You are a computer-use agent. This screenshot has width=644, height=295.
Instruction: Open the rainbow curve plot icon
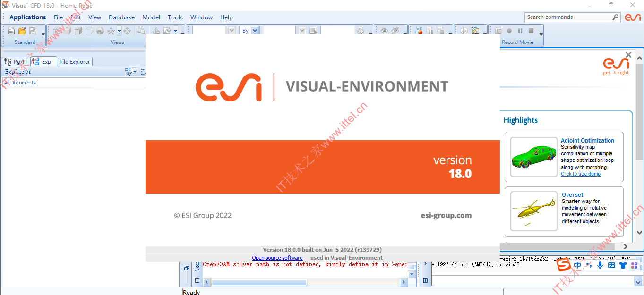[475, 31]
